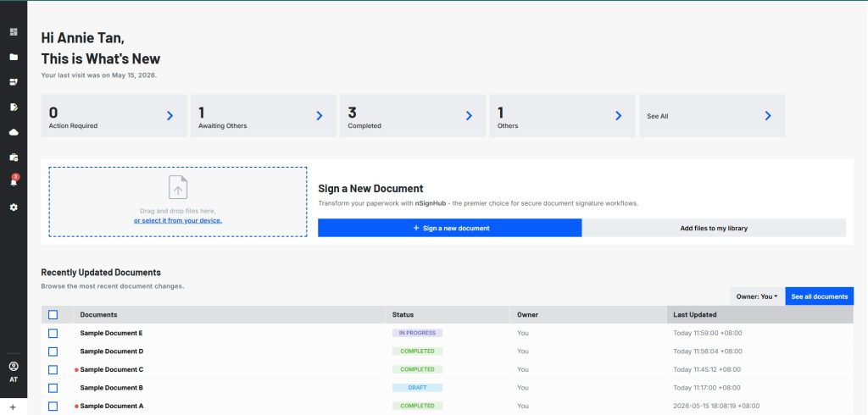Click Sign a new document button
Screen dimensions: 868x415
pos(449,228)
